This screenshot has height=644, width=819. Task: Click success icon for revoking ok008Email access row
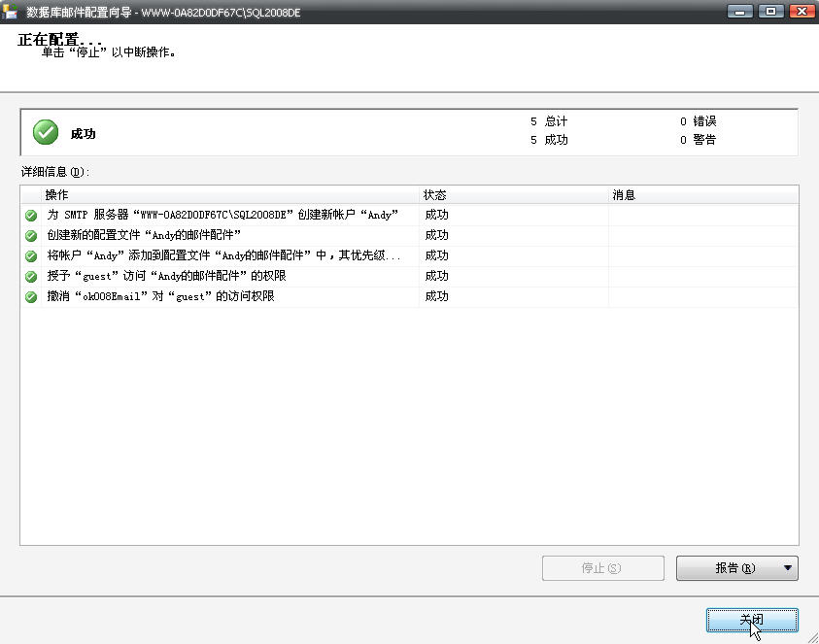(31, 296)
